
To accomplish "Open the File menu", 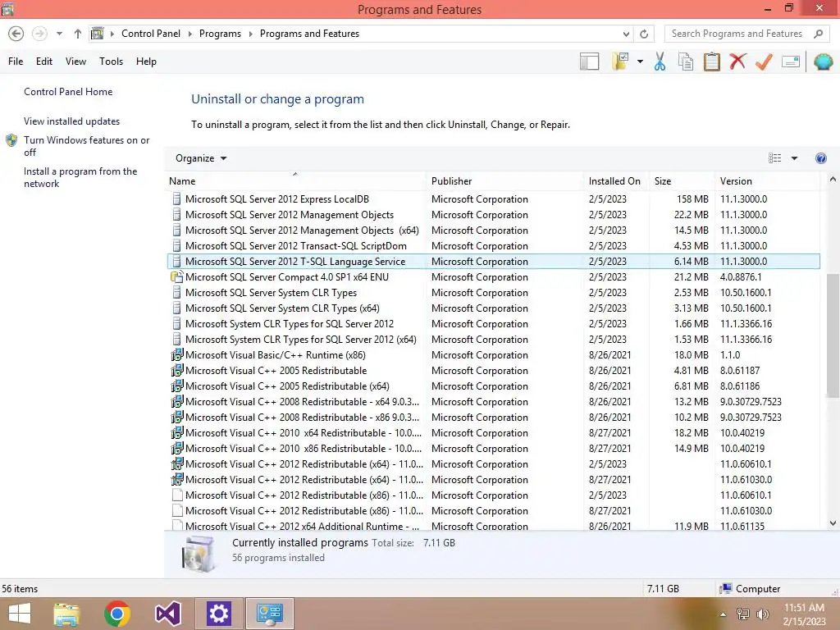I will click(16, 62).
